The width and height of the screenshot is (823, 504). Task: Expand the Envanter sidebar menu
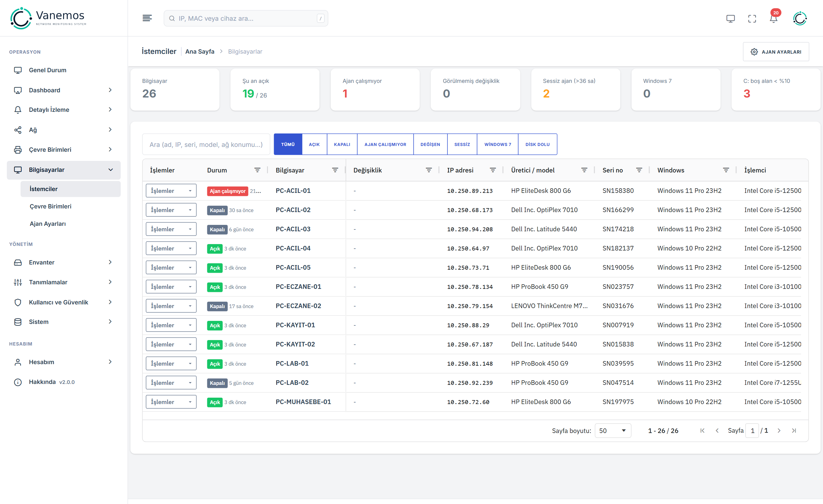[x=63, y=262]
